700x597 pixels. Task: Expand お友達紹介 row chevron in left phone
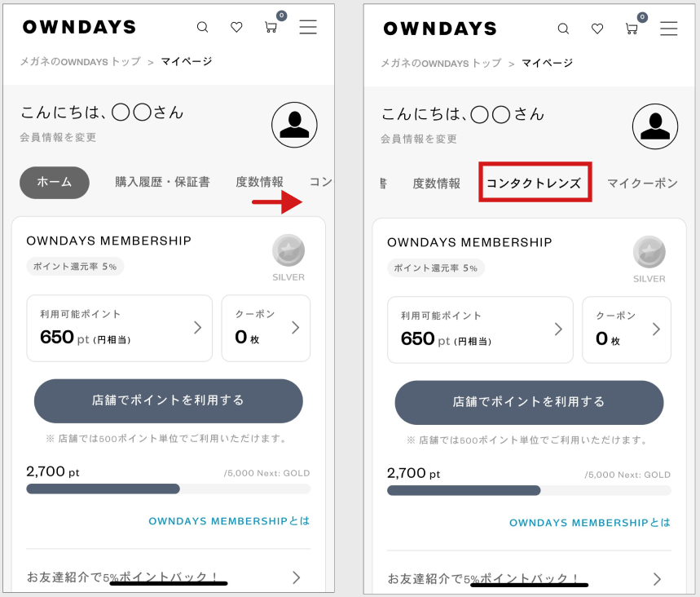tap(297, 577)
